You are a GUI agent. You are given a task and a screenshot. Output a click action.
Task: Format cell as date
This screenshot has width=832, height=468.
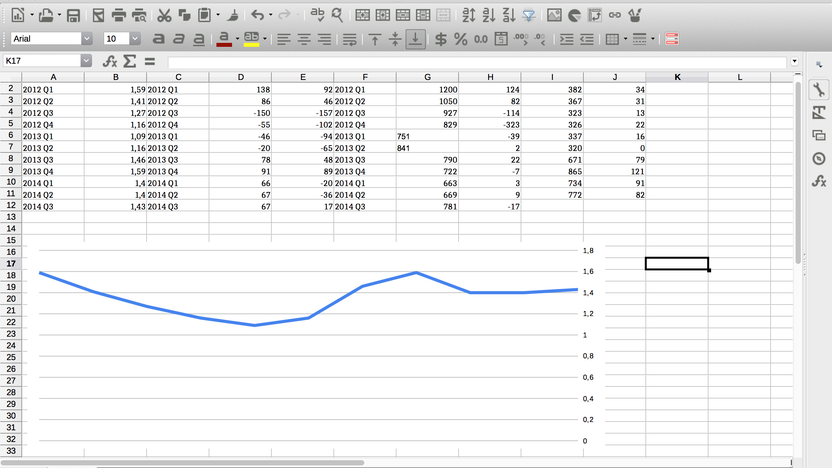[x=501, y=39]
